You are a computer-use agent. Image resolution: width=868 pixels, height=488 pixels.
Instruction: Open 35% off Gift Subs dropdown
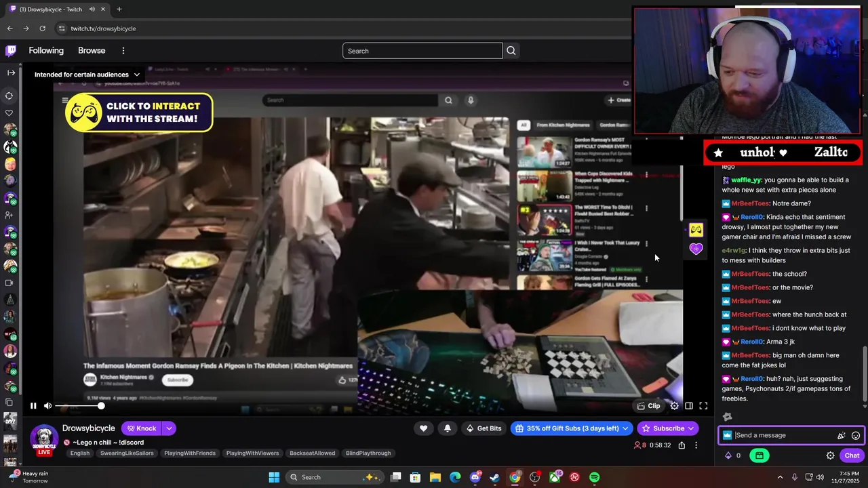click(x=572, y=428)
